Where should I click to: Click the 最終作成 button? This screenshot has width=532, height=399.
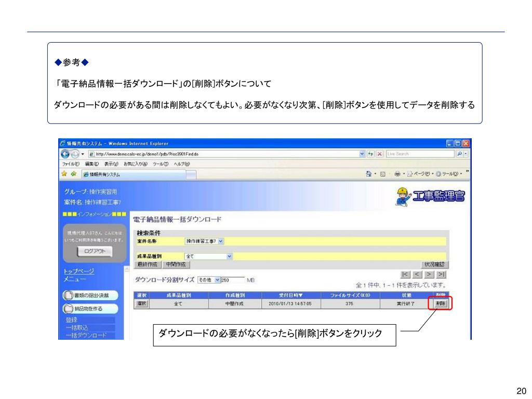(x=148, y=264)
